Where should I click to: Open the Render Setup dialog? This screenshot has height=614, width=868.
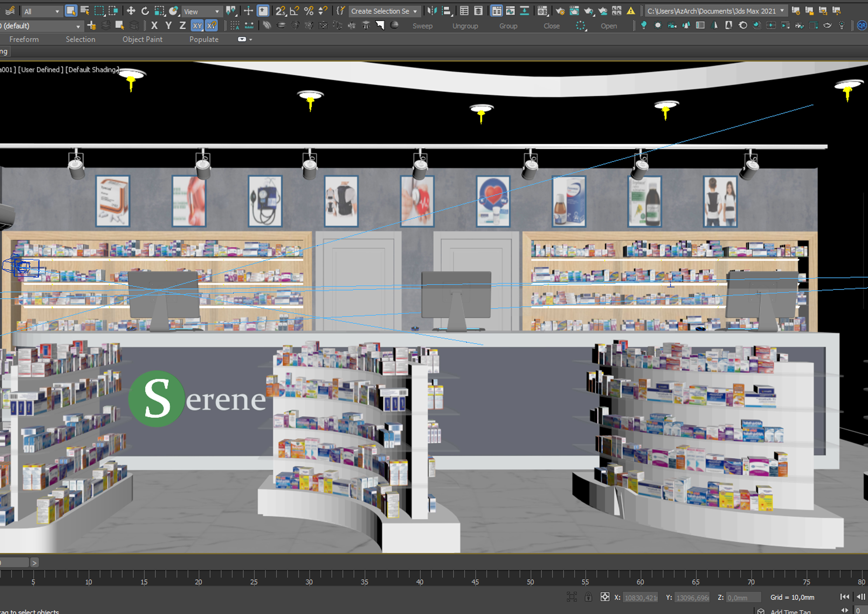(560, 11)
